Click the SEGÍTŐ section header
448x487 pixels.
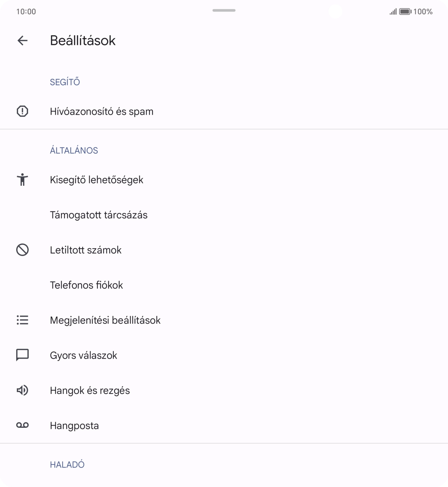(65, 82)
